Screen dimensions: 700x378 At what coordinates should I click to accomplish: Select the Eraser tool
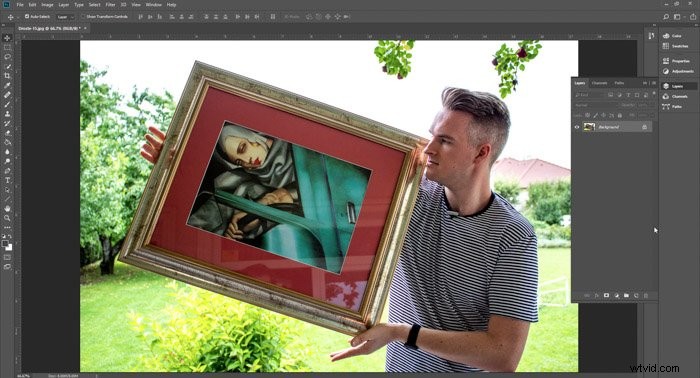[7, 133]
